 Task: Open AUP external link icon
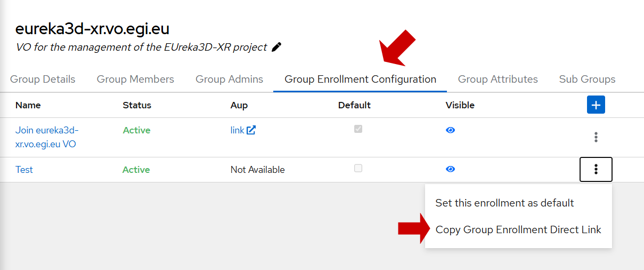[251, 130]
